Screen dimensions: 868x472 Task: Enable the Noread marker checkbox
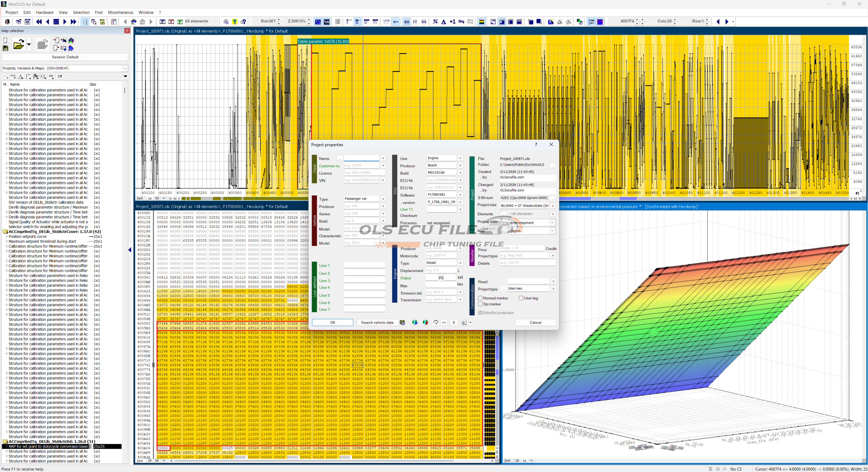tap(480, 298)
